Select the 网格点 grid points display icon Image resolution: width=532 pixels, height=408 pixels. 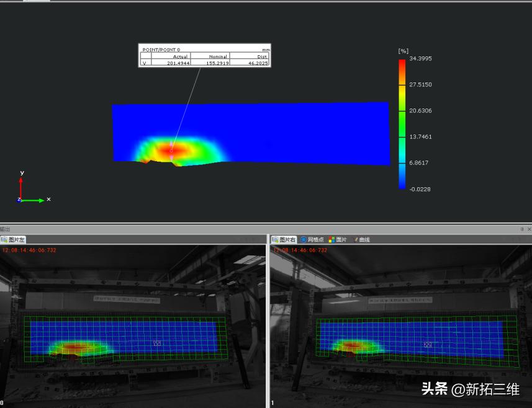(305, 239)
